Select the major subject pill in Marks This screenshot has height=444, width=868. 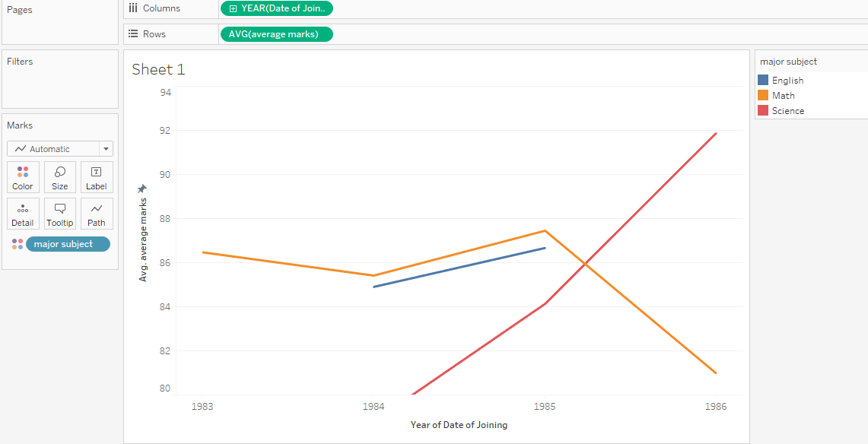pyautogui.click(x=68, y=244)
